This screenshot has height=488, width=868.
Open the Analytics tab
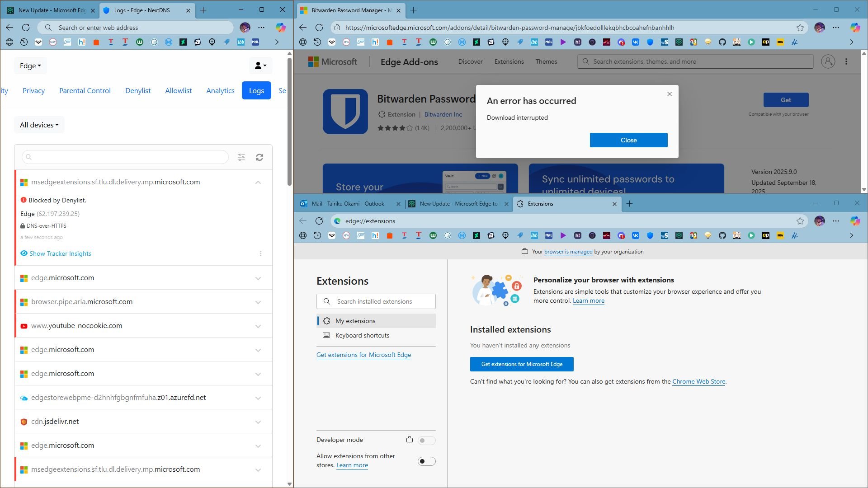220,90
